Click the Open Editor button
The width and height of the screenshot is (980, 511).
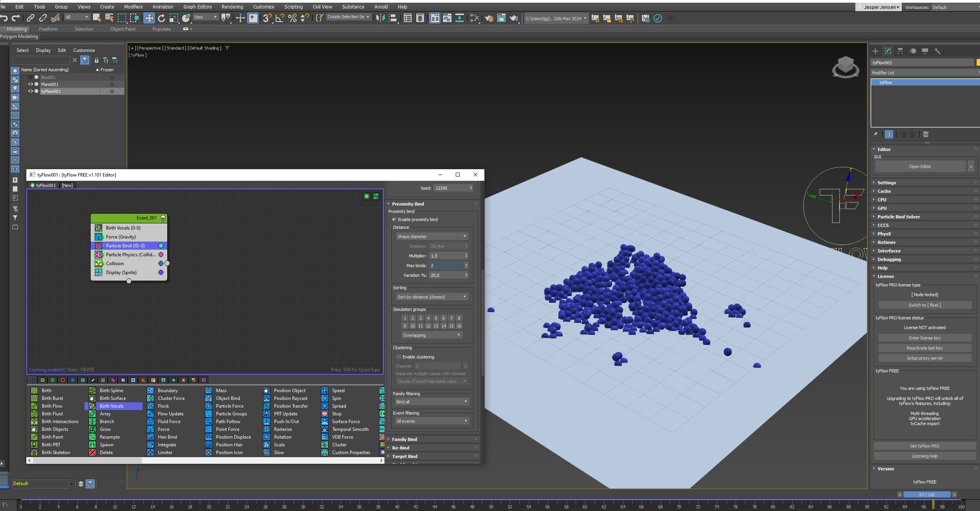point(920,166)
